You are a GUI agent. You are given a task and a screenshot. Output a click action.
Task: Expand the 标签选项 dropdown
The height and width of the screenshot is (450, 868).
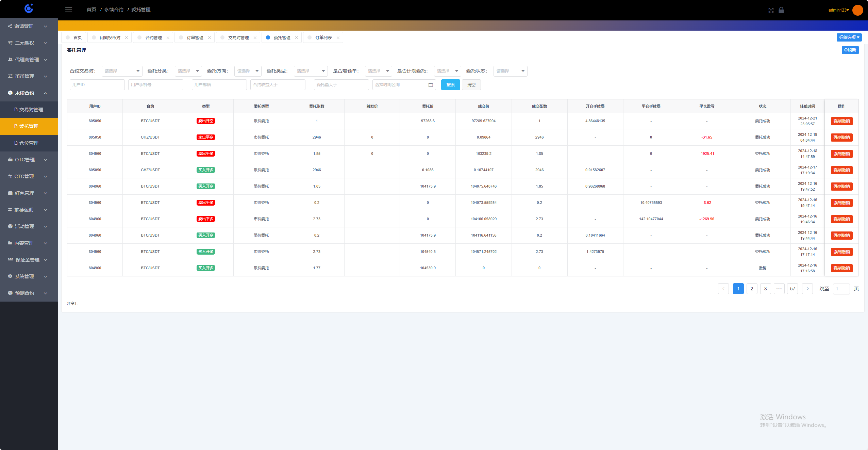click(849, 37)
